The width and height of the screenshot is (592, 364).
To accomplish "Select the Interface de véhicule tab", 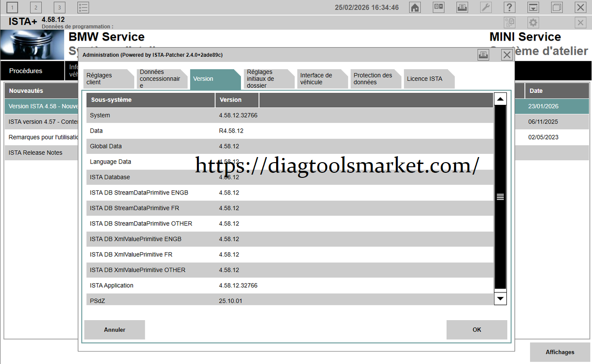I will coord(320,79).
